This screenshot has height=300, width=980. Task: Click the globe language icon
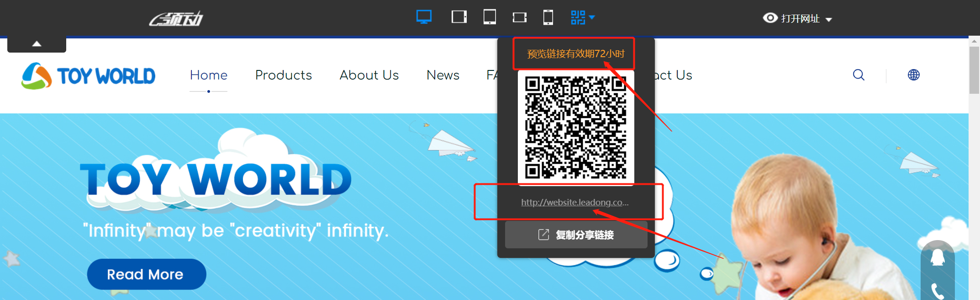coord(913,75)
